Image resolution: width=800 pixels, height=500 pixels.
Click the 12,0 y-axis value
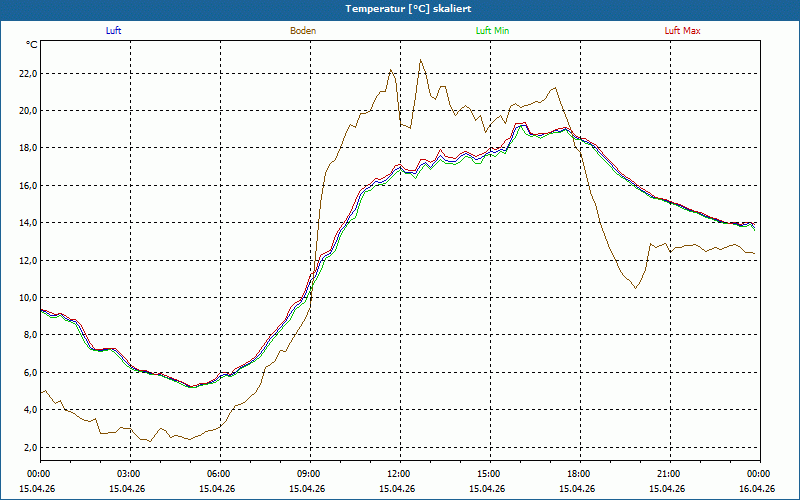tap(29, 261)
